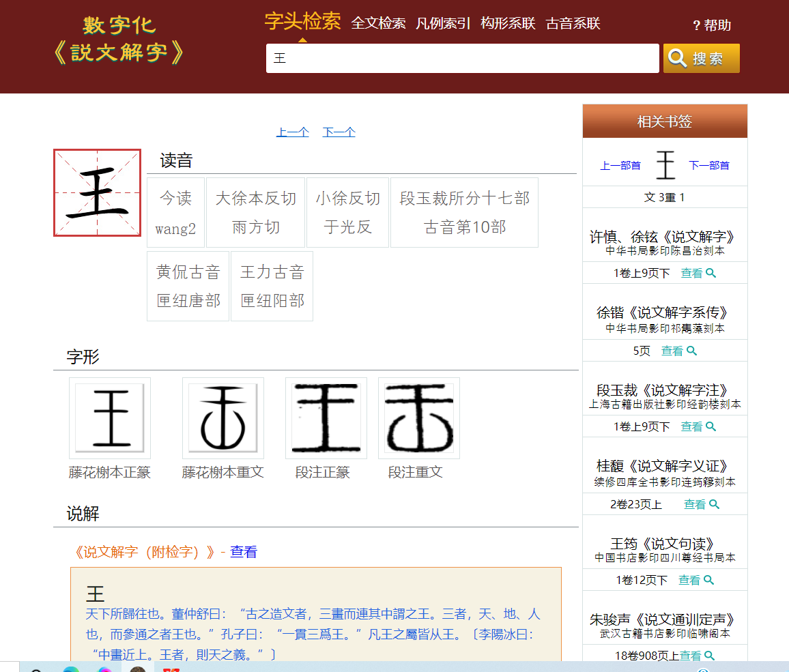Go to next entry via 下一个
Viewport: 789px width, 672px height.
coord(339,132)
